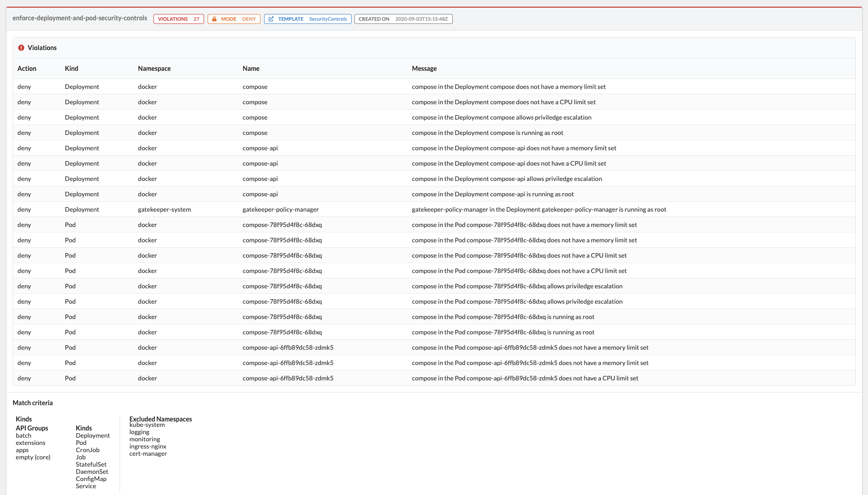Click the Mode Deny badge

pos(234,19)
